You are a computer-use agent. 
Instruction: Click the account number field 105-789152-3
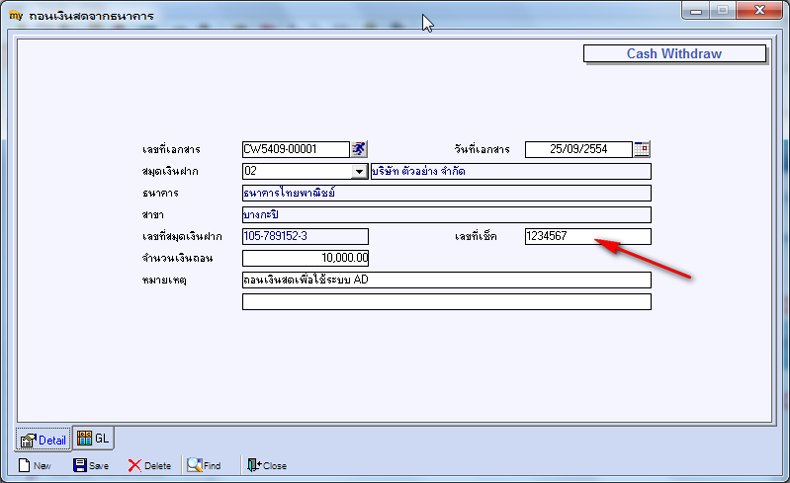tap(305, 236)
